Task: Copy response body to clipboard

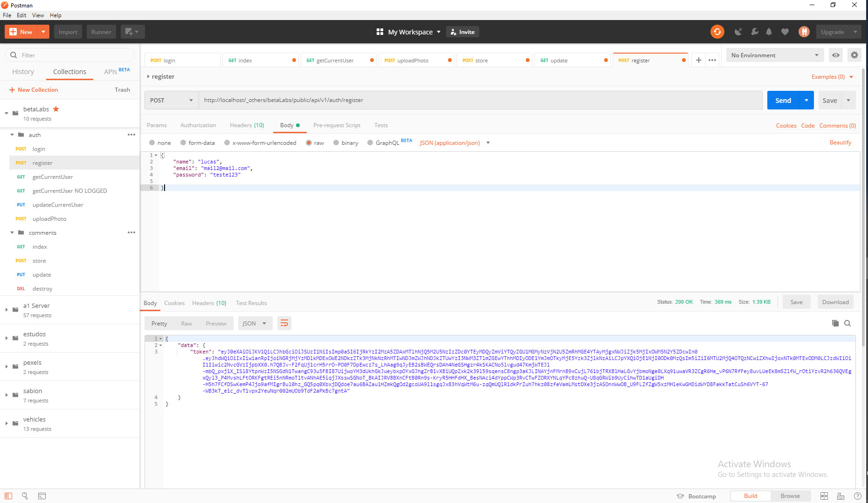Action: click(x=835, y=323)
